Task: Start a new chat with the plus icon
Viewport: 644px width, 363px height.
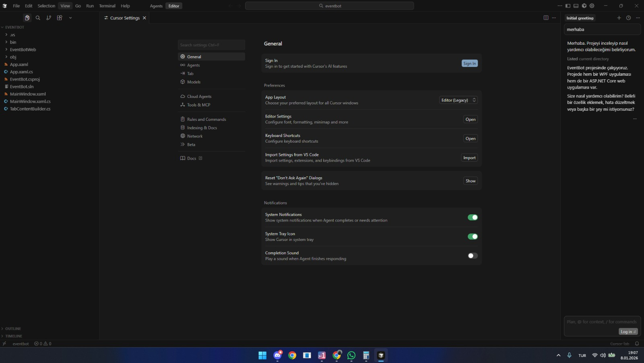Action: pyautogui.click(x=619, y=18)
